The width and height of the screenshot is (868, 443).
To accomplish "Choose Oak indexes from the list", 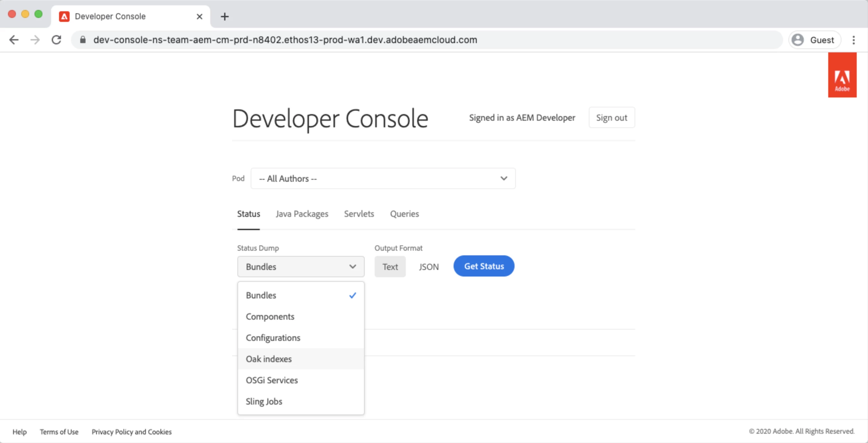I will 269,359.
